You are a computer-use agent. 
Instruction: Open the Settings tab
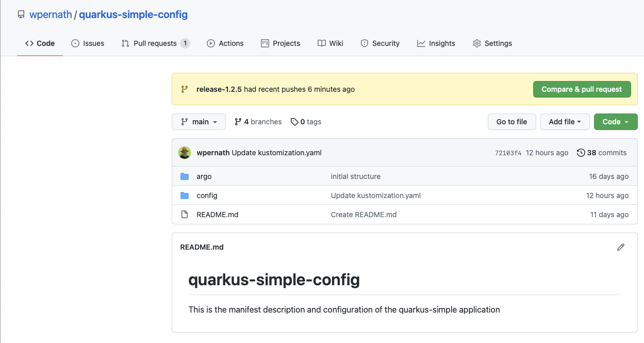point(492,43)
